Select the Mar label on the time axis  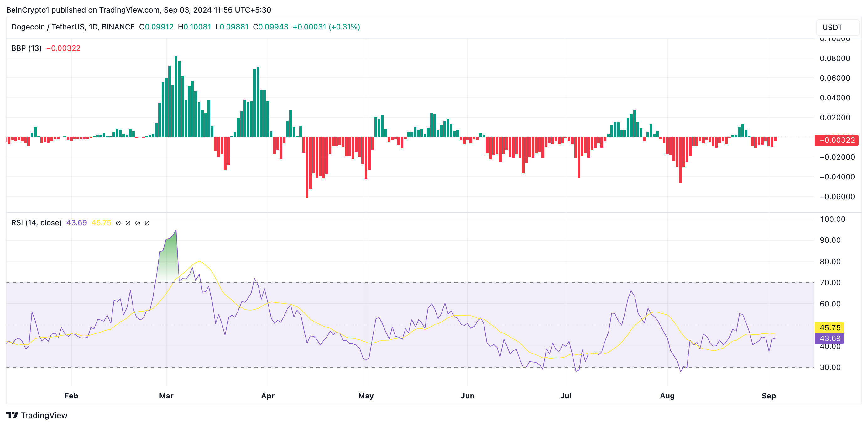pos(166,396)
